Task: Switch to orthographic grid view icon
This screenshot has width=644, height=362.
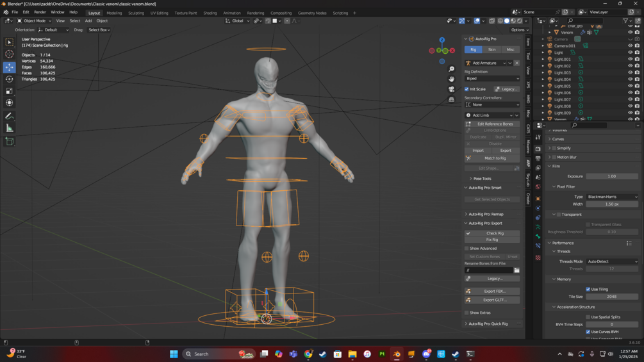Action: 451,99
